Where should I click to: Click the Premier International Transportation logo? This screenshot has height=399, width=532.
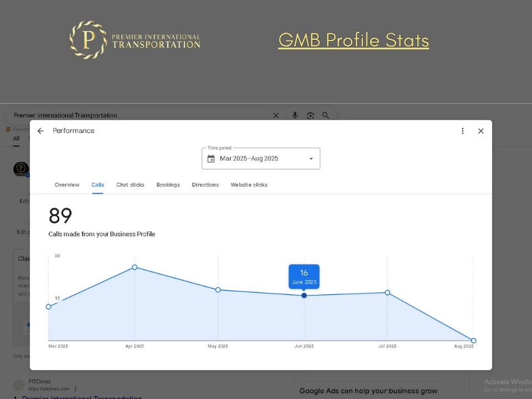[x=135, y=40]
